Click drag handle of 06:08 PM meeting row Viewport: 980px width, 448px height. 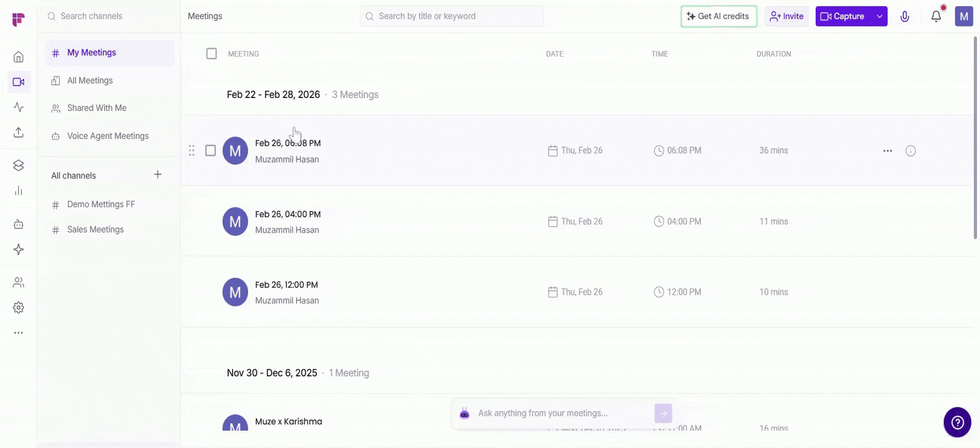191,151
